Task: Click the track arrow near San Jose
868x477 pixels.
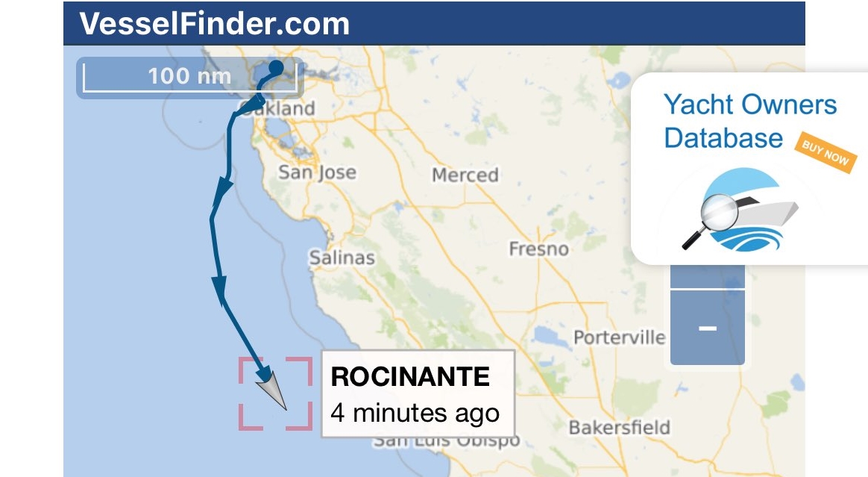Action: (222, 189)
